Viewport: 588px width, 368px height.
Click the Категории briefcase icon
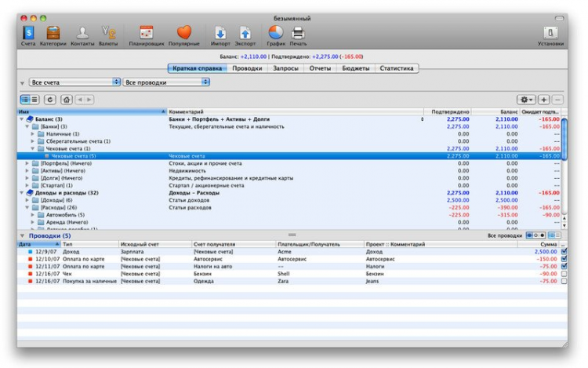53,33
